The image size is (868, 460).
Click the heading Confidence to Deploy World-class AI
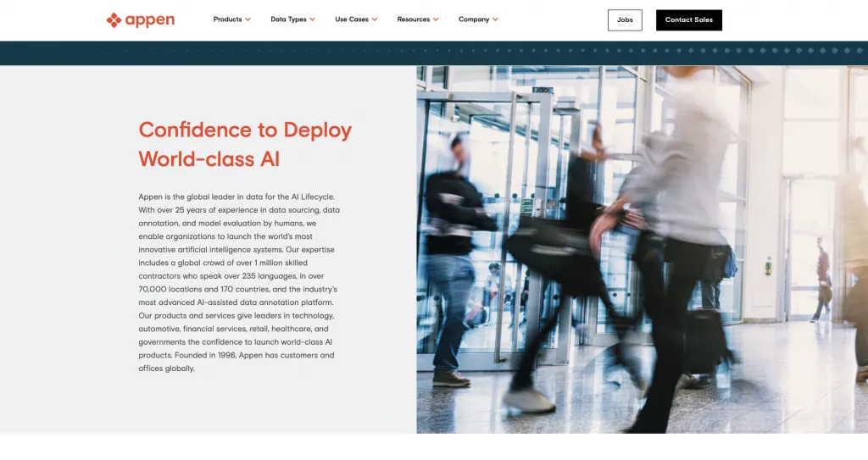pyautogui.click(x=245, y=145)
